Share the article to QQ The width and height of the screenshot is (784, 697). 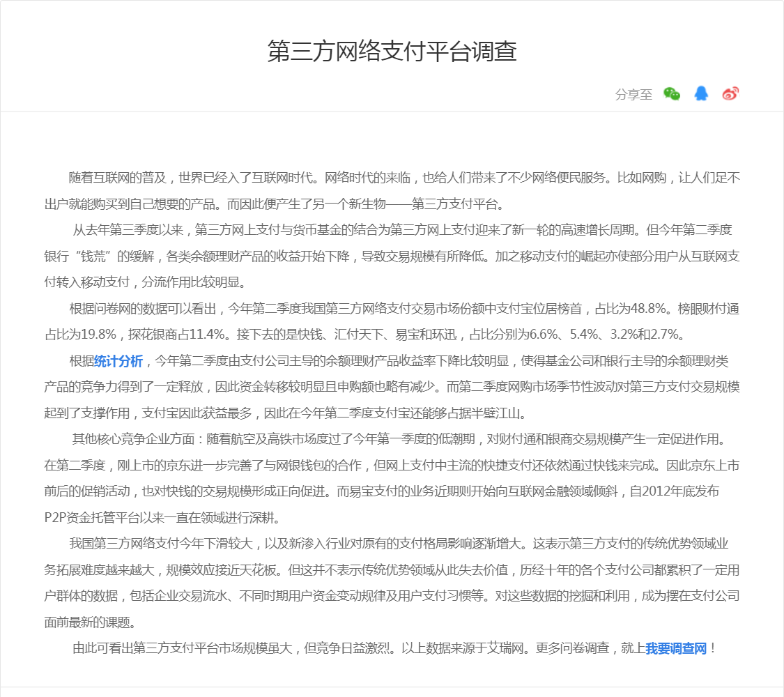(x=701, y=93)
